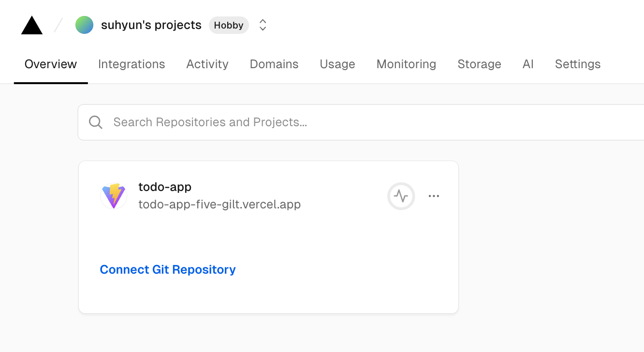Image resolution: width=644 pixels, height=352 pixels.
Task: Click the todo-app Vite project icon
Action: 114,196
